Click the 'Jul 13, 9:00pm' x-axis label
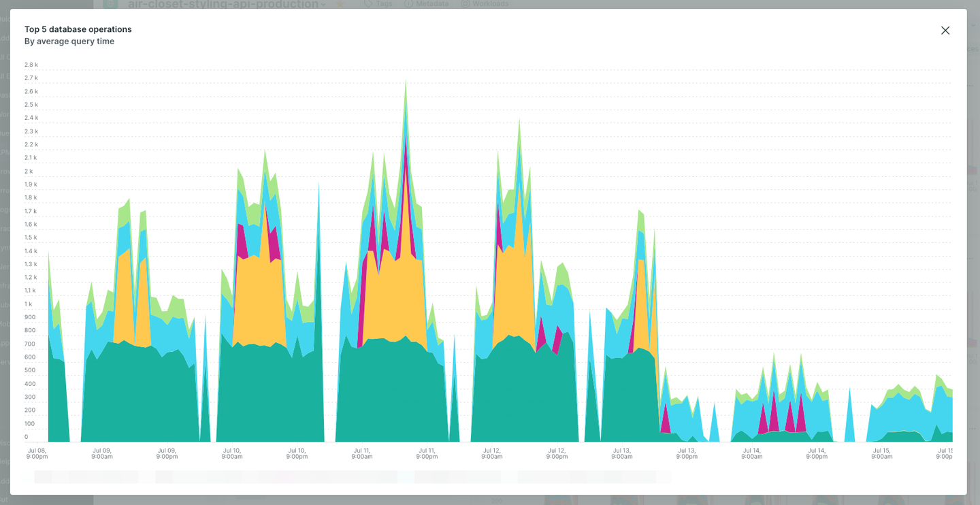This screenshot has width=980, height=505. coord(687,453)
